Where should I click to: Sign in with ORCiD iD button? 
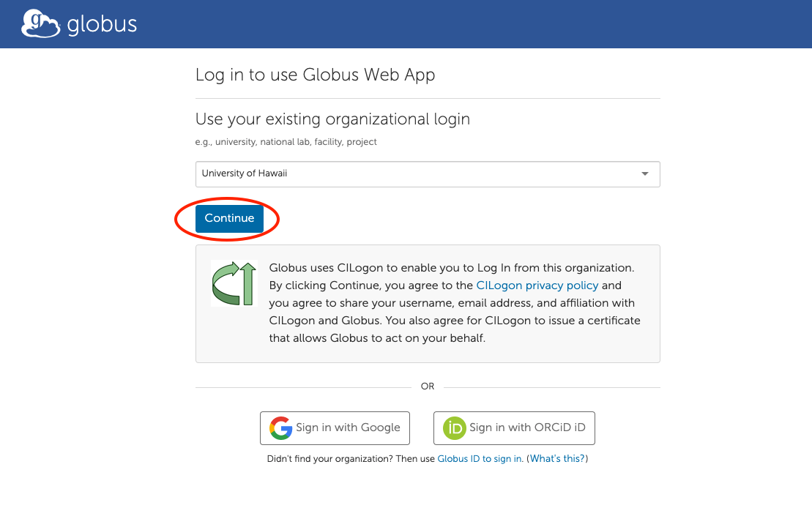pyautogui.click(x=514, y=427)
